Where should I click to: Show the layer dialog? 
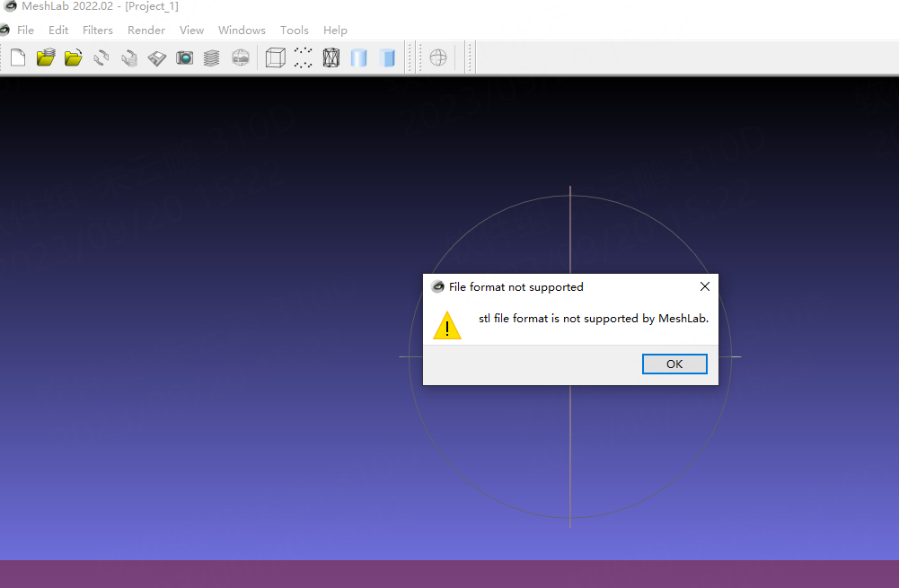coord(211,57)
